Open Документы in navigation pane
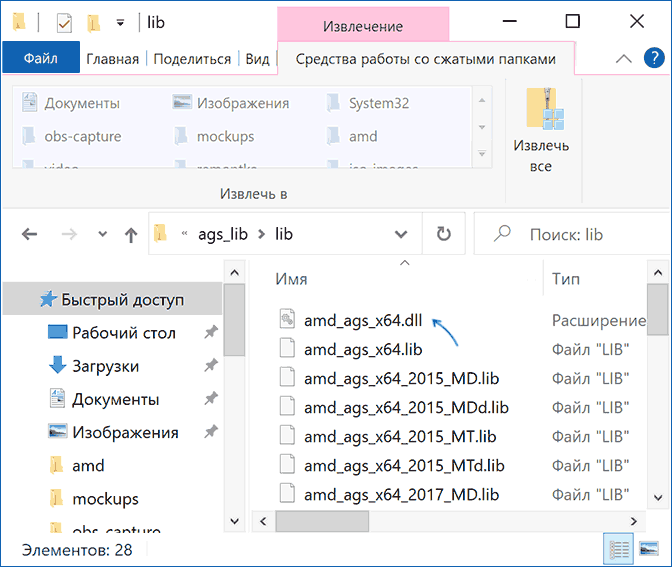The height and width of the screenshot is (567, 672). tap(104, 399)
